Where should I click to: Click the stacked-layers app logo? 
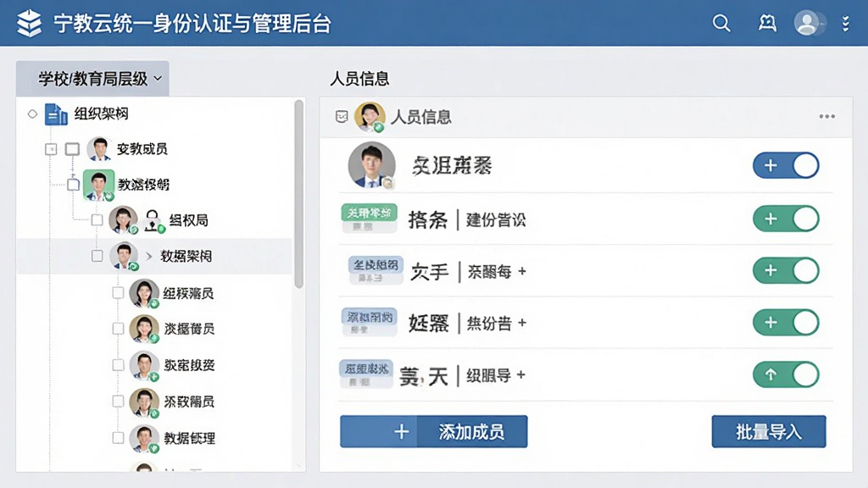tap(29, 23)
